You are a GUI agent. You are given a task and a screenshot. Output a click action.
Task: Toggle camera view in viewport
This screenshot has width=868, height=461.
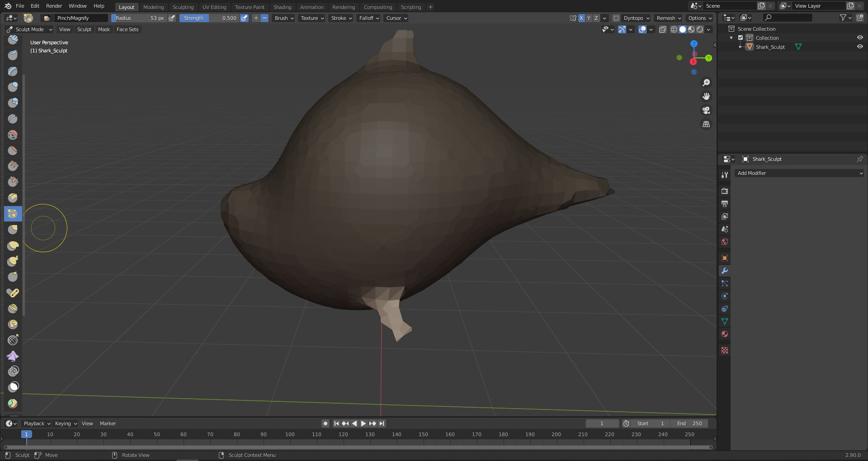[x=706, y=110]
